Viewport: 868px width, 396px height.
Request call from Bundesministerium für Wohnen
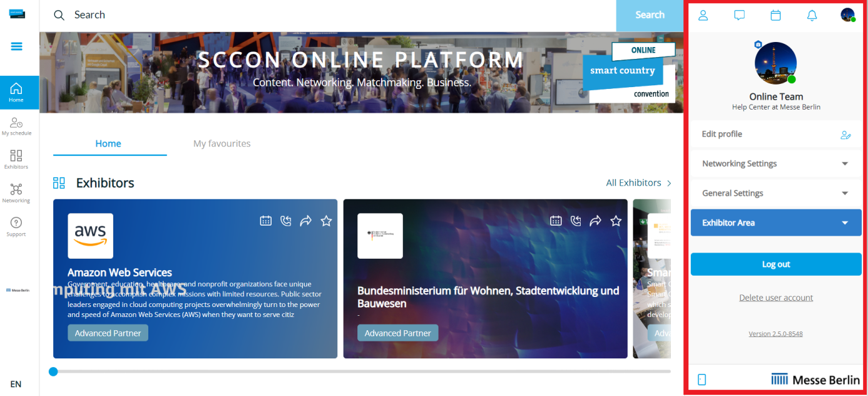[x=576, y=221]
